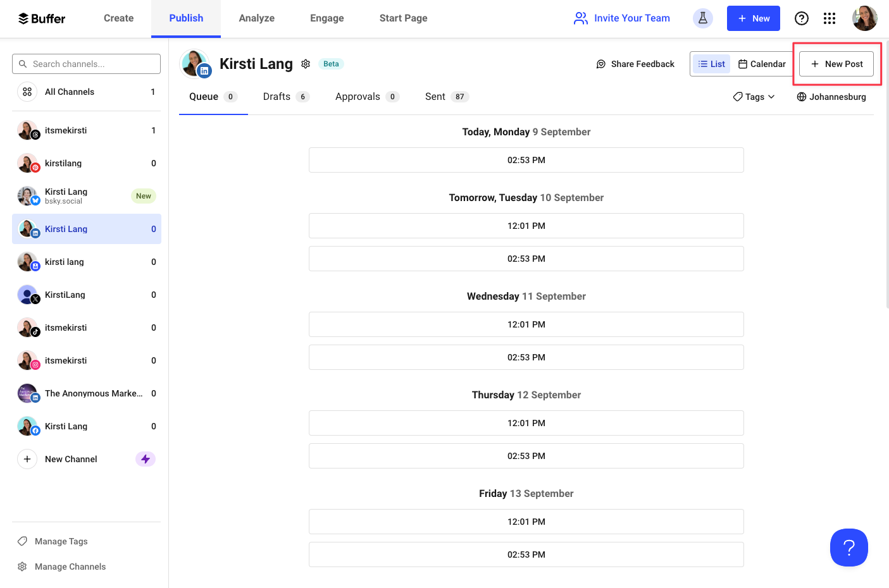Select Wednesday's 02:53 PM queue slot
This screenshot has width=889, height=588.
pos(526,357)
